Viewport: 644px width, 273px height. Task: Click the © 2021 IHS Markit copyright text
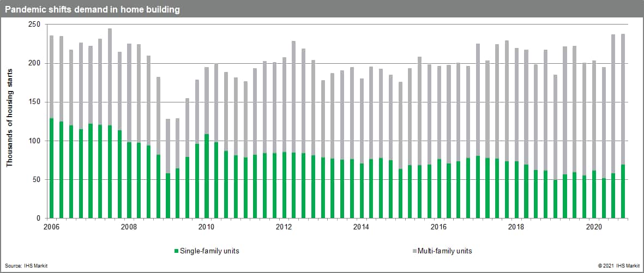click(618, 265)
